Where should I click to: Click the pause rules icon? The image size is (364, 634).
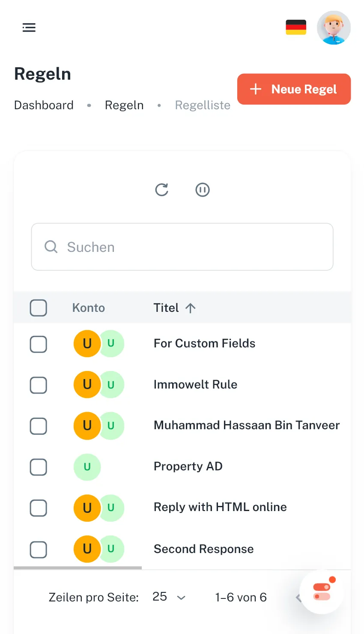point(203,190)
